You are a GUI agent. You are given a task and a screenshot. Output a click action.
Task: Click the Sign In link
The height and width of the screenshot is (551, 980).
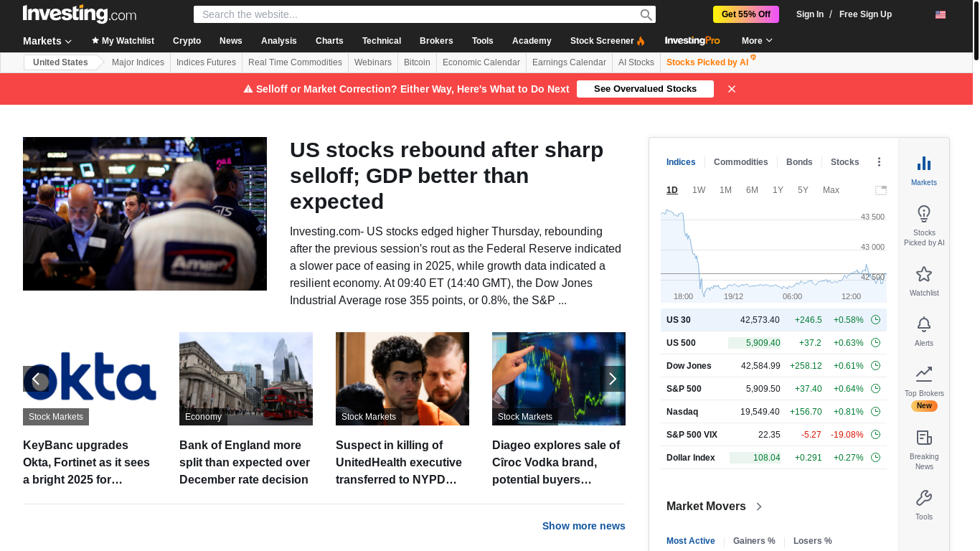tap(810, 14)
